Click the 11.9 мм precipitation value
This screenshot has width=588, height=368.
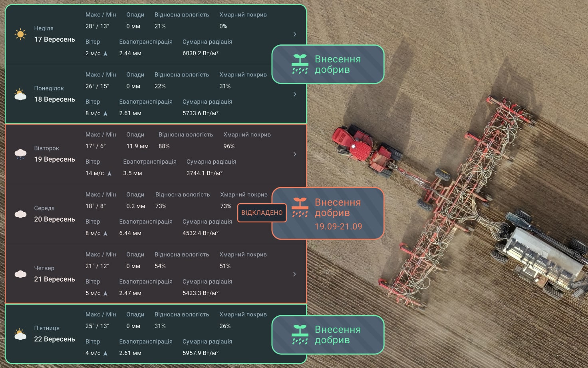point(137,146)
